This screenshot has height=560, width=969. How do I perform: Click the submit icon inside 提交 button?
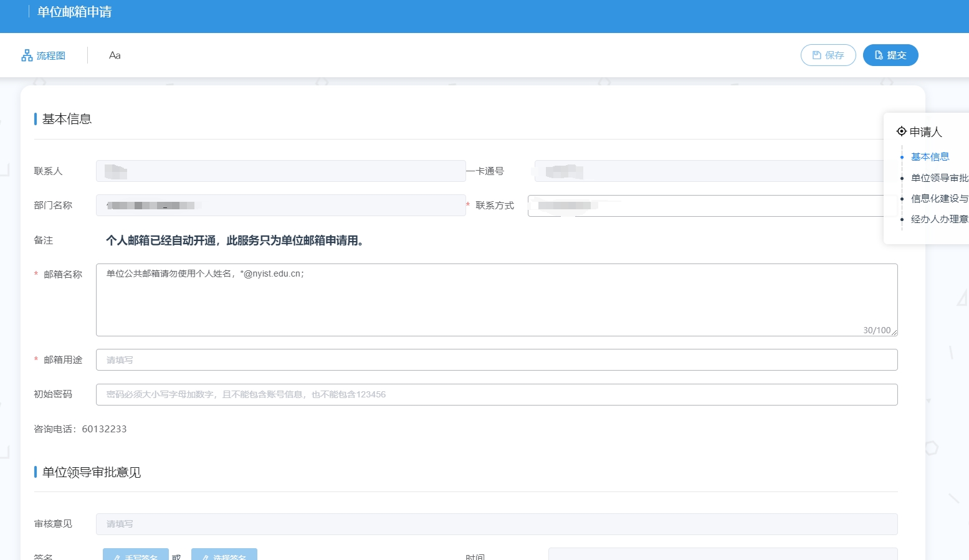(879, 55)
